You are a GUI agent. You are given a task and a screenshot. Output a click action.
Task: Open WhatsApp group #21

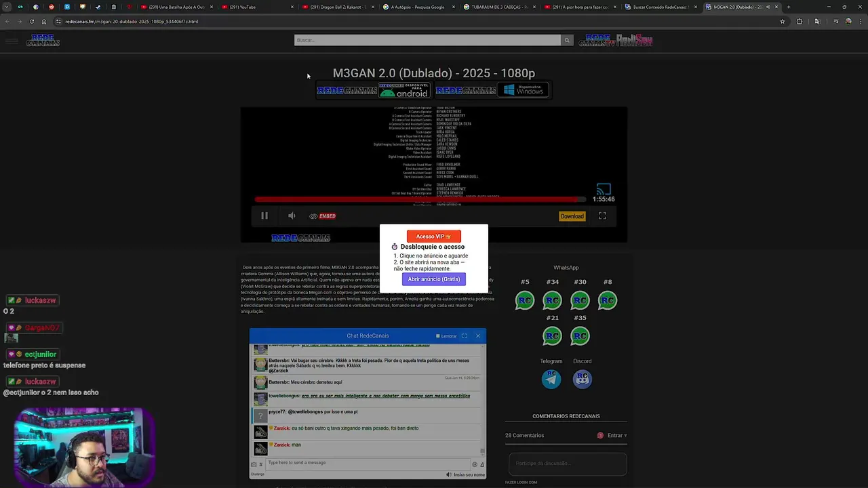coord(553,336)
